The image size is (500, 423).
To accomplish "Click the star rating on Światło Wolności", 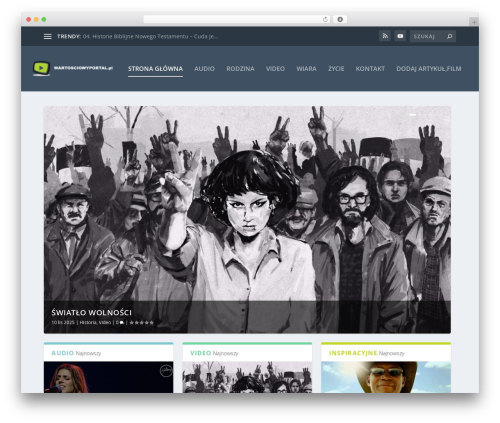I will (x=142, y=322).
